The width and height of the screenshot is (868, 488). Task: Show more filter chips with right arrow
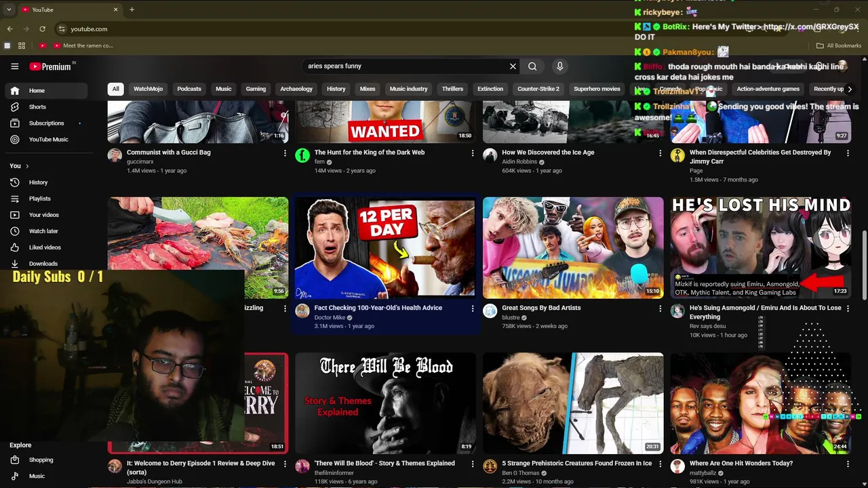[850, 89]
